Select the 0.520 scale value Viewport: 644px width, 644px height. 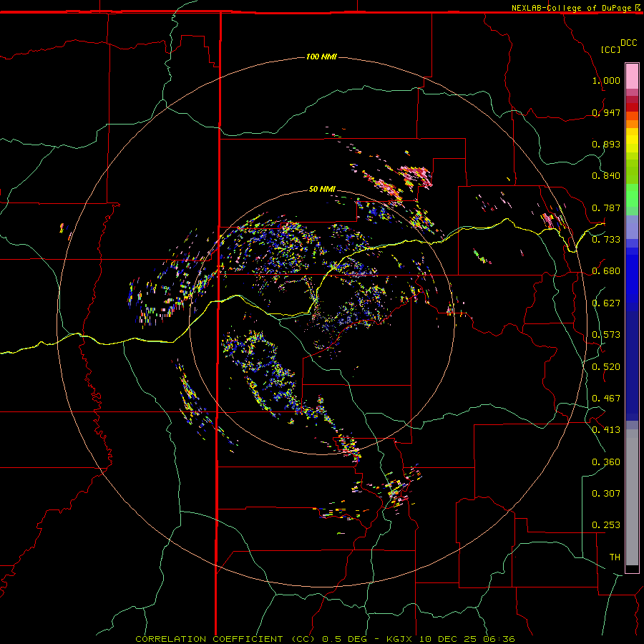pos(606,367)
